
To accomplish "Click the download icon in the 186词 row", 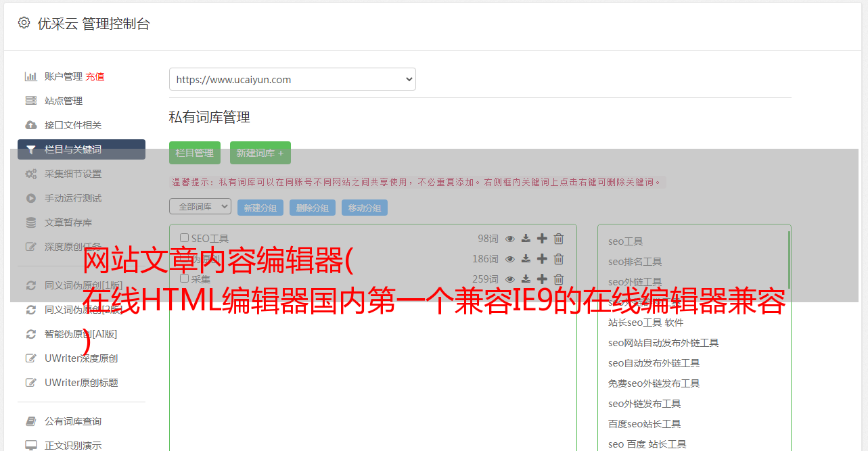I will click(x=526, y=259).
